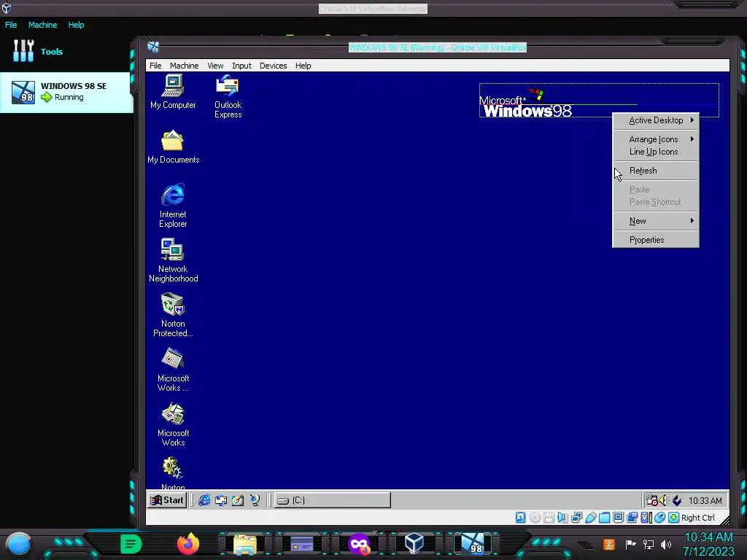This screenshot has width=747, height=560.
Task: Expand New submenu in context menu
Action: coord(656,221)
